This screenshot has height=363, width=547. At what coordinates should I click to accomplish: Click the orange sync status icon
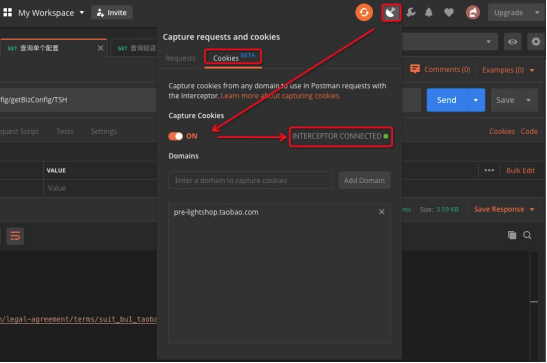pos(364,13)
